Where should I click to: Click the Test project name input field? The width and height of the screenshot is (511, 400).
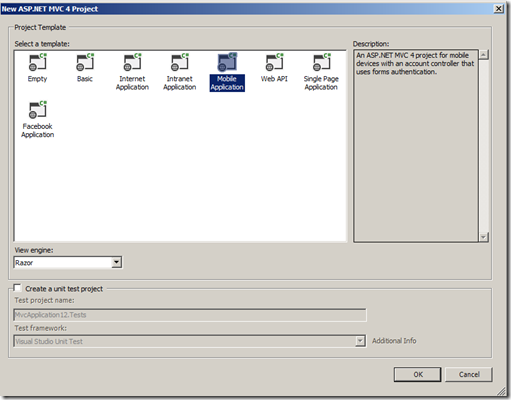[x=190, y=315]
